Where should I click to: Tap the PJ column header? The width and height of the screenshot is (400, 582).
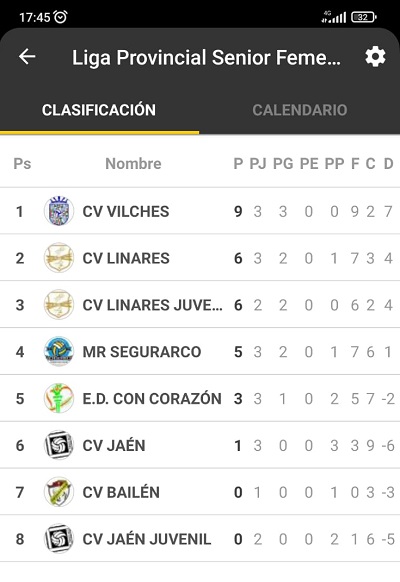tap(258, 164)
